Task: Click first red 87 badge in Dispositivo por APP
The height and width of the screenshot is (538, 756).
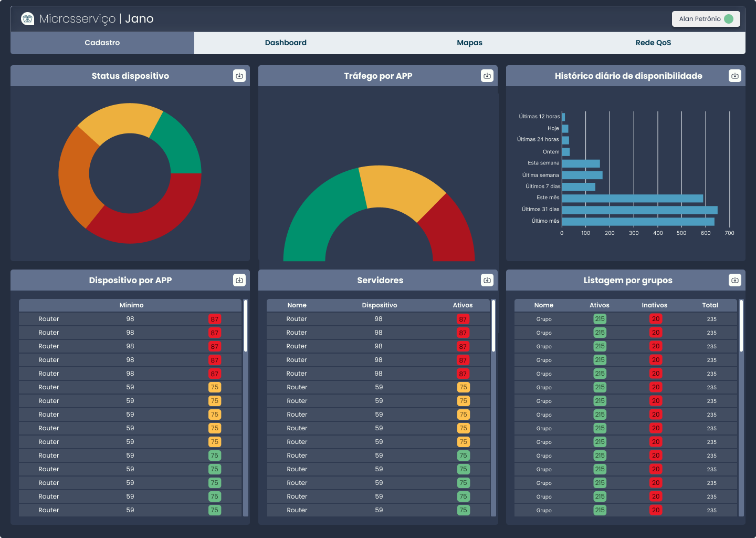Action: click(215, 319)
